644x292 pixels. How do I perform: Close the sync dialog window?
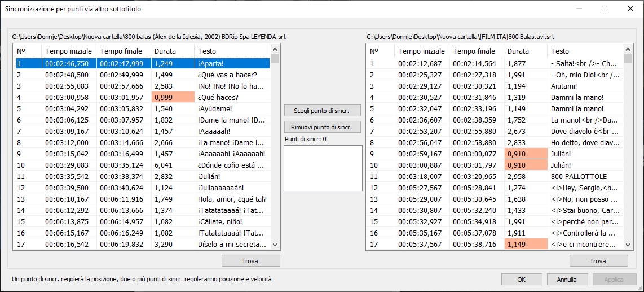(x=630, y=8)
